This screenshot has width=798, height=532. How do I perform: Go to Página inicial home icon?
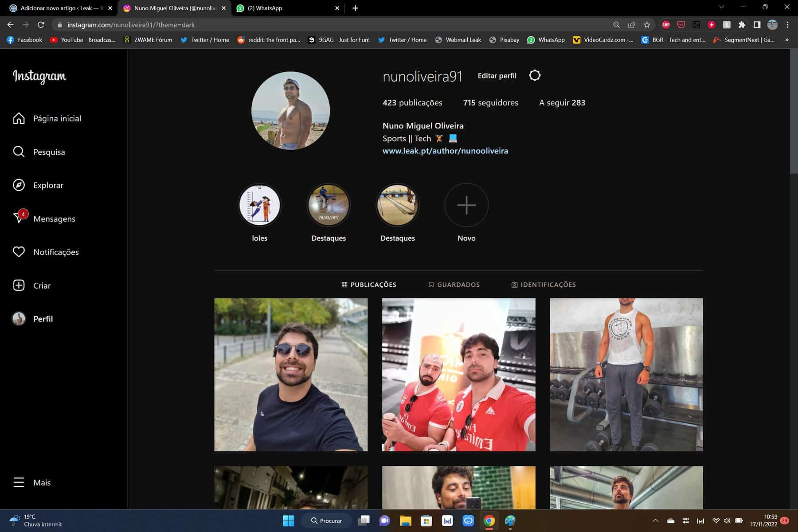tap(19, 118)
